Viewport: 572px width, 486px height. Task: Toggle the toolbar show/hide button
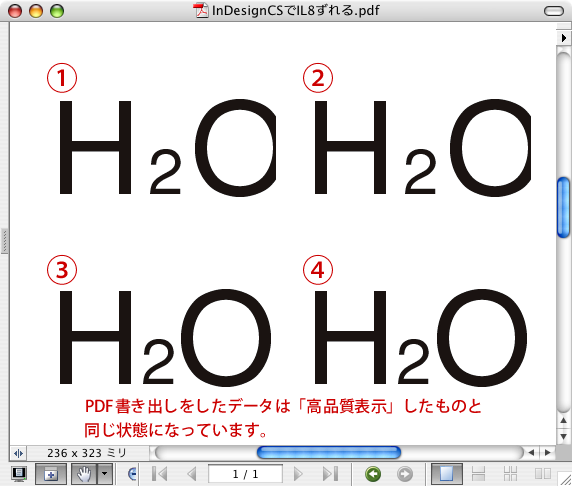tap(51, 474)
